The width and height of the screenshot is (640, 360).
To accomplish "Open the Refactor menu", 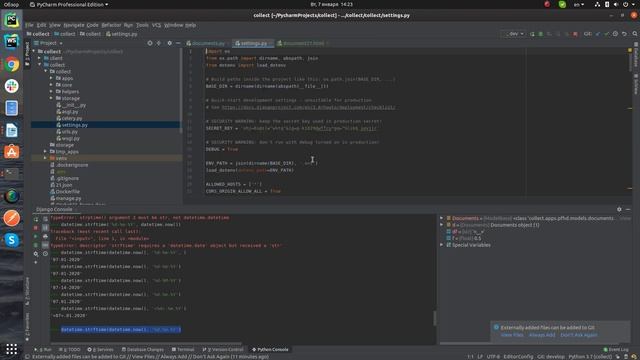I will point(111,25).
